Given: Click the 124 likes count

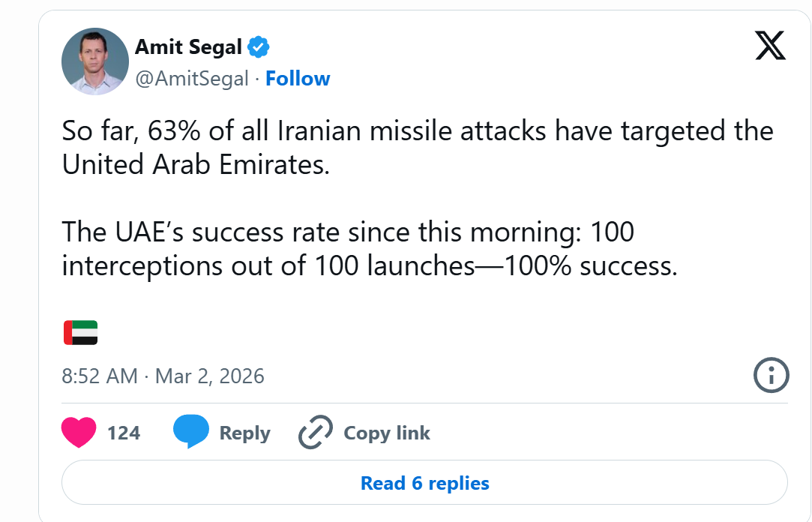Looking at the screenshot, I should [x=124, y=433].
